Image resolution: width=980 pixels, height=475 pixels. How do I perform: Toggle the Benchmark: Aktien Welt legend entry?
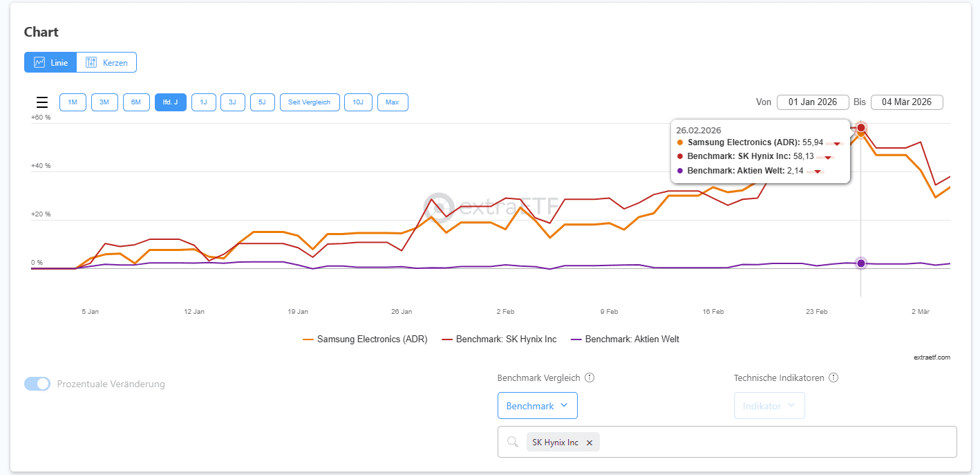click(x=625, y=339)
